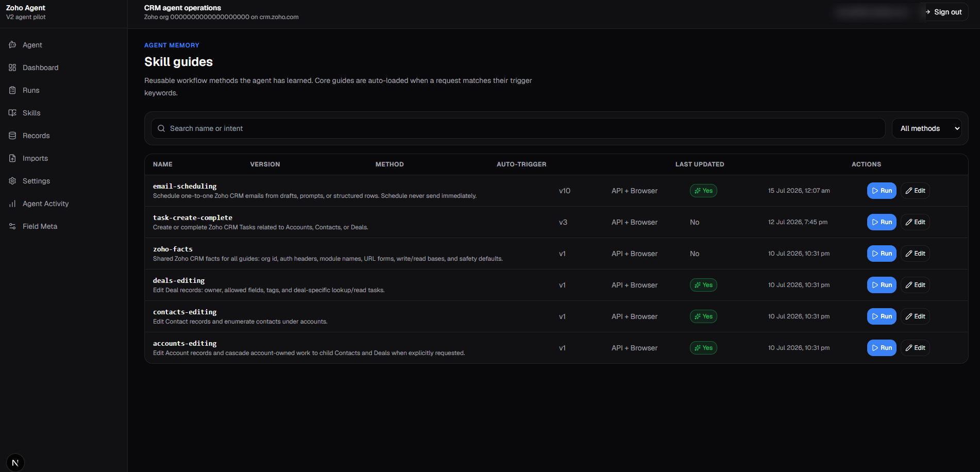Click the Settings gear icon

[12, 181]
